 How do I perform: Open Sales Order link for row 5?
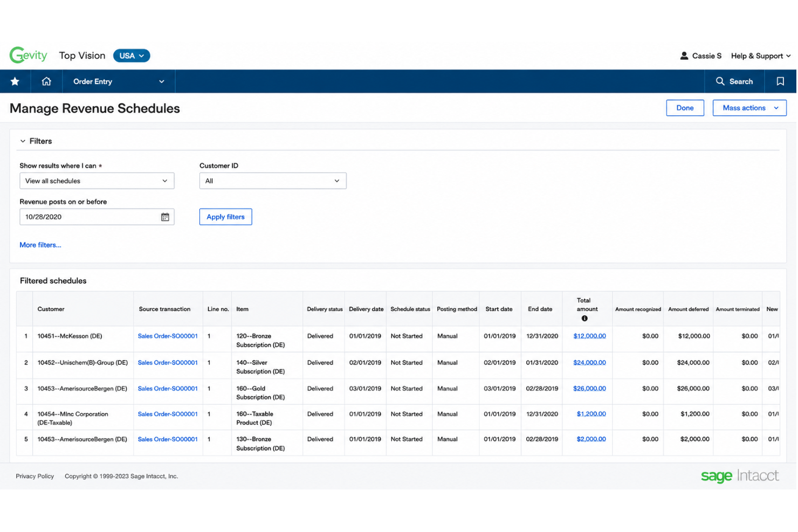coord(168,440)
